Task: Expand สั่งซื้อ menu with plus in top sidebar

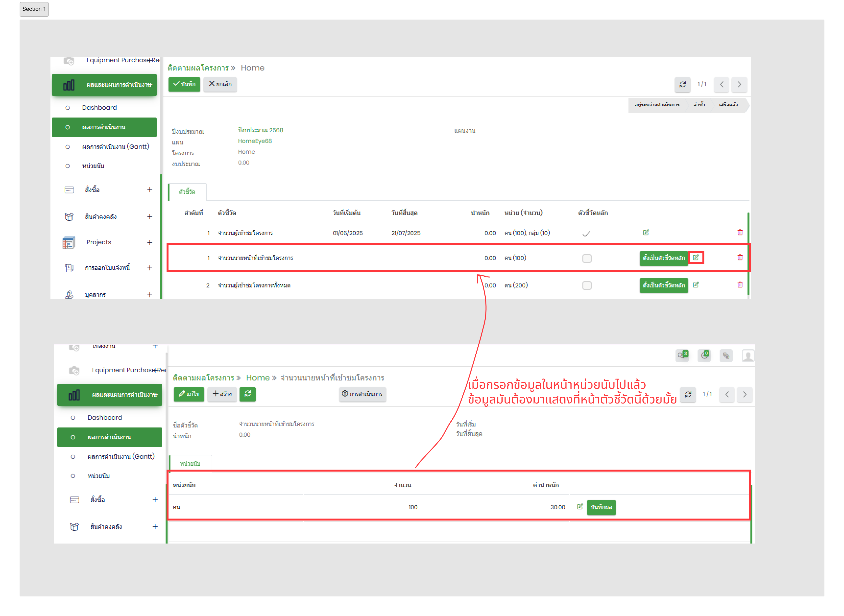Action: pyautogui.click(x=150, y=190)
